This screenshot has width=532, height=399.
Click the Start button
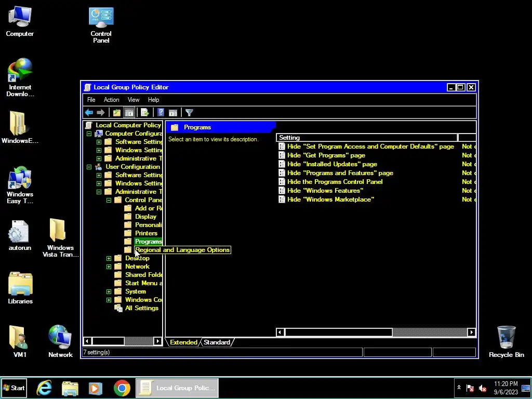[x=14, y=388]
